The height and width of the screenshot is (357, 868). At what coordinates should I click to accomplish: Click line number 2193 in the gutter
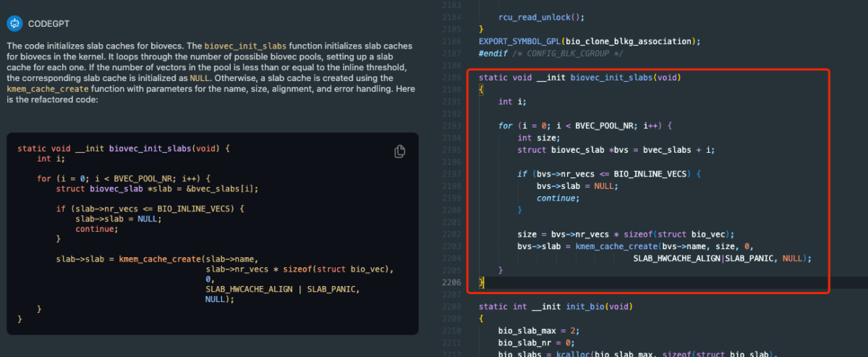pyautogui.click(x=452, y=125)
